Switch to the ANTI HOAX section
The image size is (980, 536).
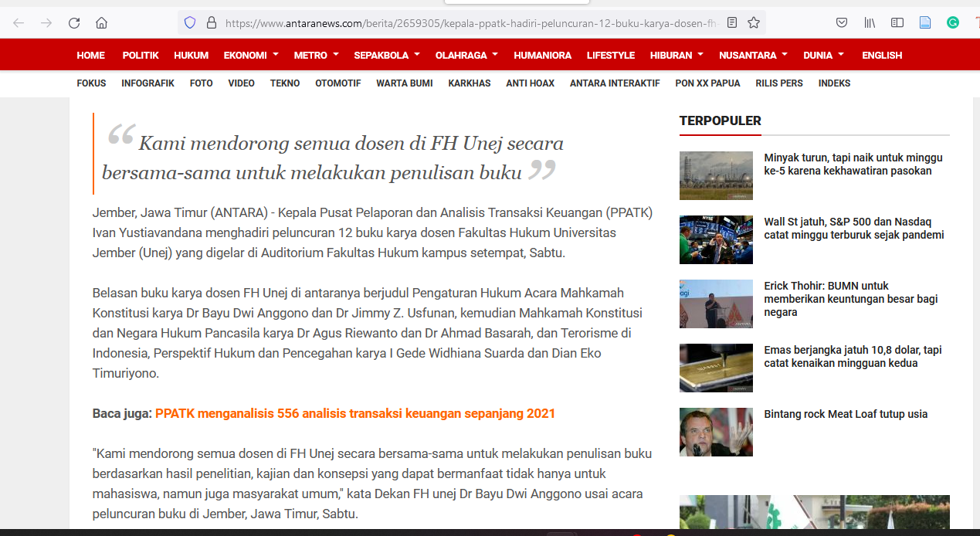[530, 83]
